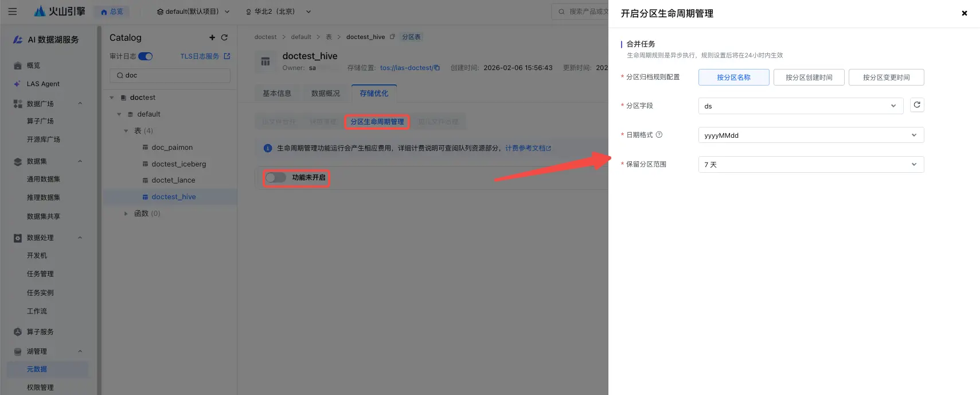Open the 分区字段 ds dropdown
Viewport: 980px width, 395px height.
pyautogui.click(x=801, y=106)
